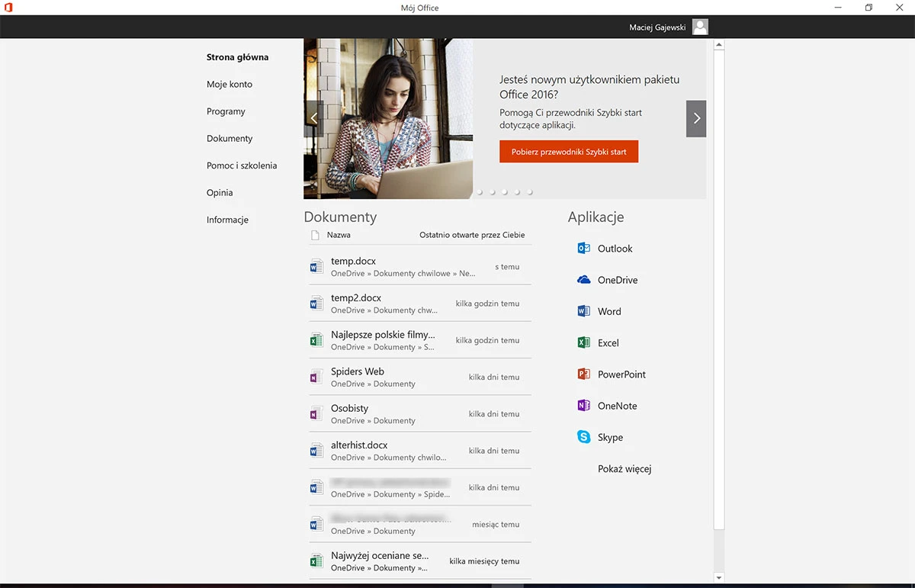Click the Word application icon
Image resolution: width=915 pixels, height=588 pixels.
(x=584, y=311)
